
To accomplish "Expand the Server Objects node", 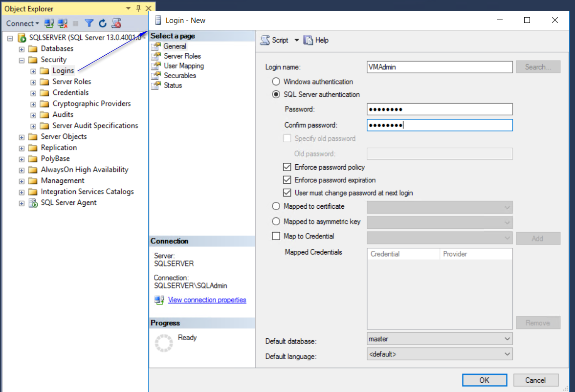I will pos(22,137).
